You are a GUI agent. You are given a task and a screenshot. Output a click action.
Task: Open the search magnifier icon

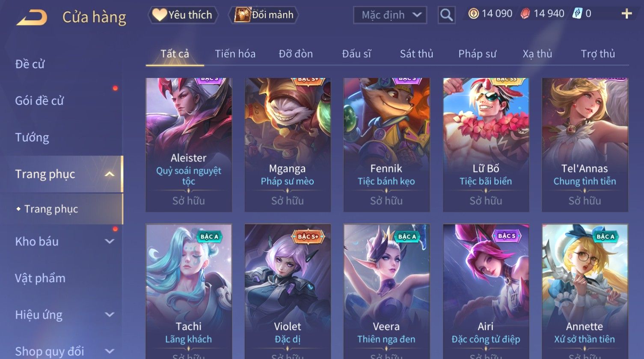[446, 15]
